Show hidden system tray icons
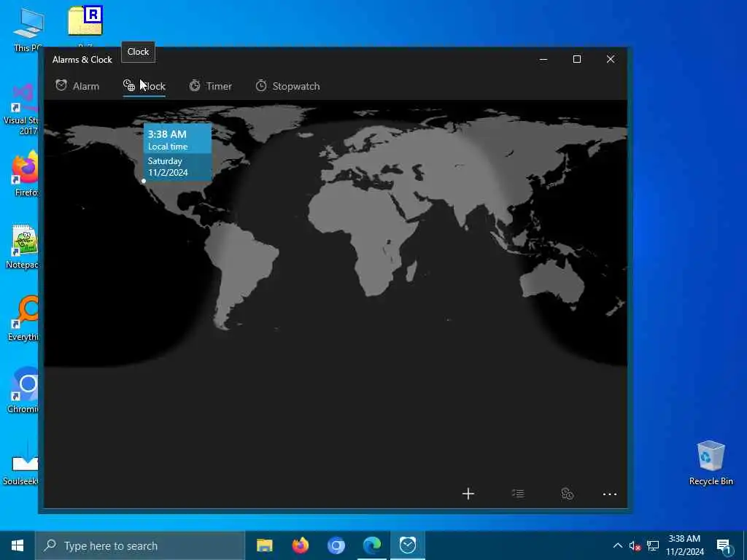This screenshot has height=560, width=747. [617, 545]
